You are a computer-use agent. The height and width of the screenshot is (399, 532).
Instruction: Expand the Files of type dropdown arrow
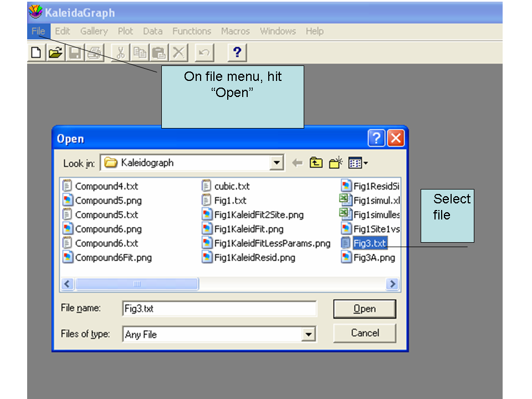[x=309, y=335]
